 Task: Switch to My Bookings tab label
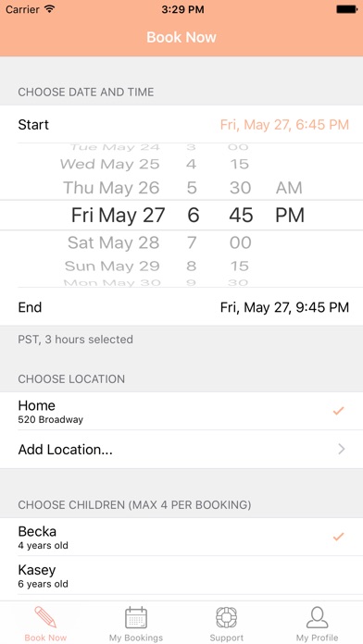pos(136,638)
